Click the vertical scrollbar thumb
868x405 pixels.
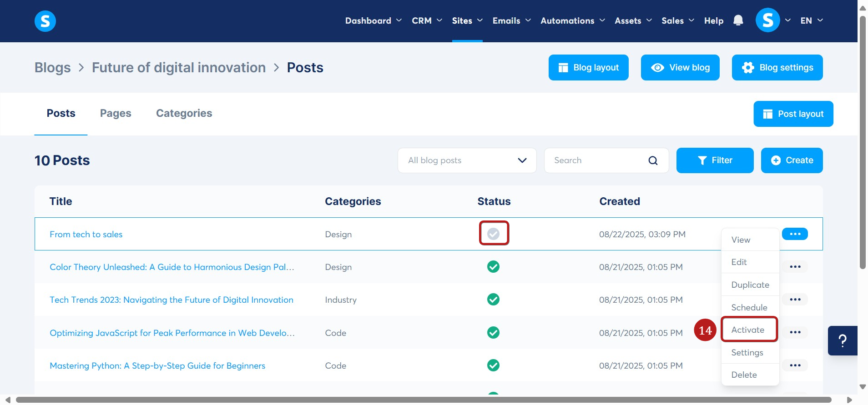(863, 143)
